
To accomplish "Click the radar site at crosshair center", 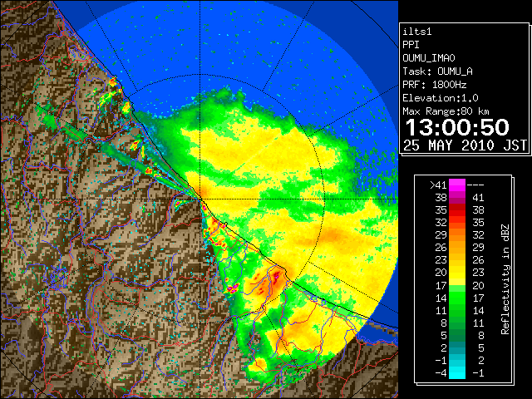I will click(199, 199).
